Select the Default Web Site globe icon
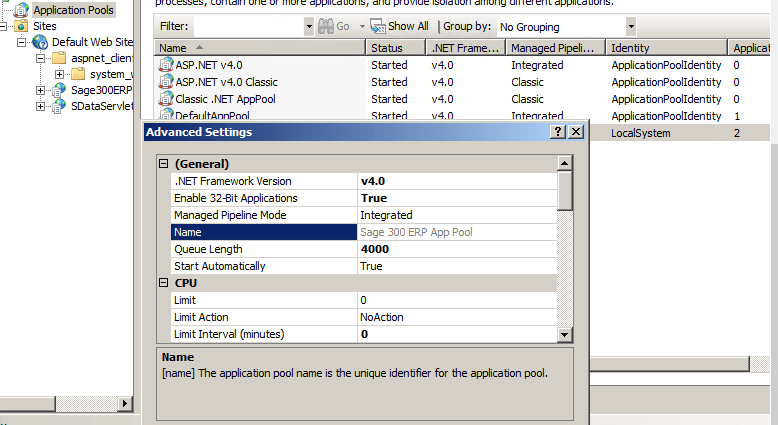Image resolution: width=778 pixels, height=425 pixels. pyautogui.click(x=40, y=42)
